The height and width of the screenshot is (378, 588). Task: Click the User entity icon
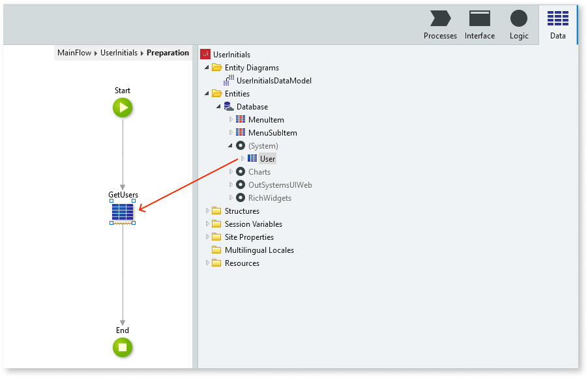252,158
